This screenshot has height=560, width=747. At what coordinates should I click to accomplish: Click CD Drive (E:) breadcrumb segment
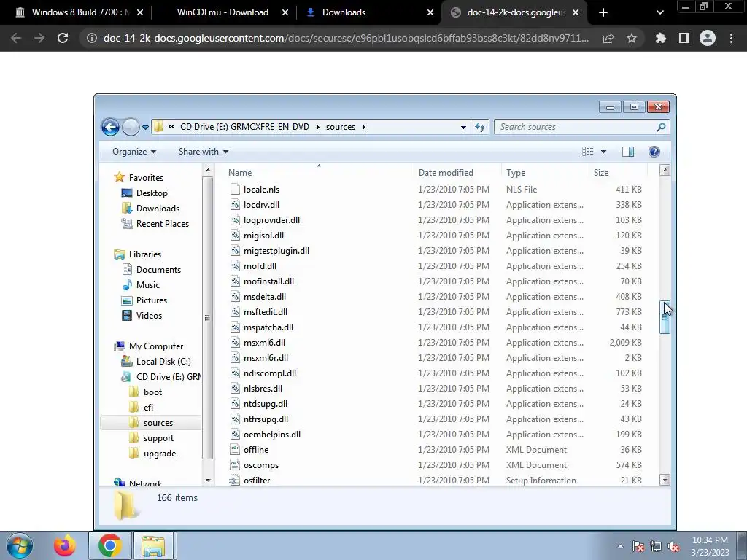(244, 127)
